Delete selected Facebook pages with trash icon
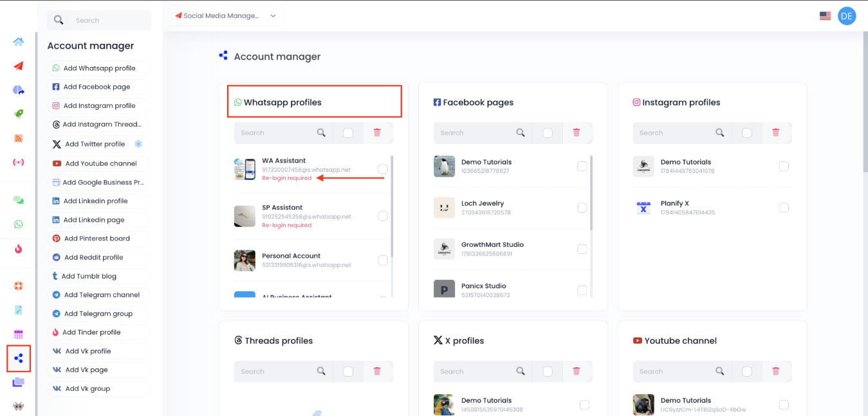This screenshot has height=416, width=868. coord(577,132)
